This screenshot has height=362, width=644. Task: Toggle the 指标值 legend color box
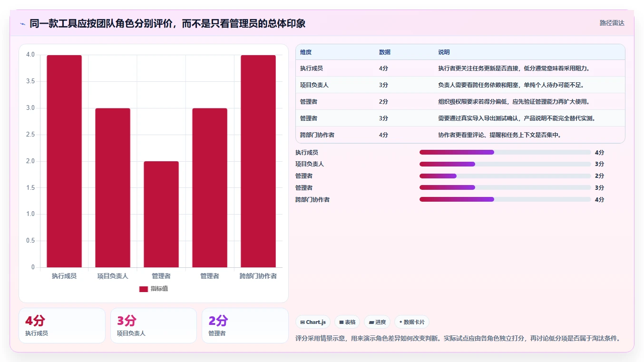144,289
